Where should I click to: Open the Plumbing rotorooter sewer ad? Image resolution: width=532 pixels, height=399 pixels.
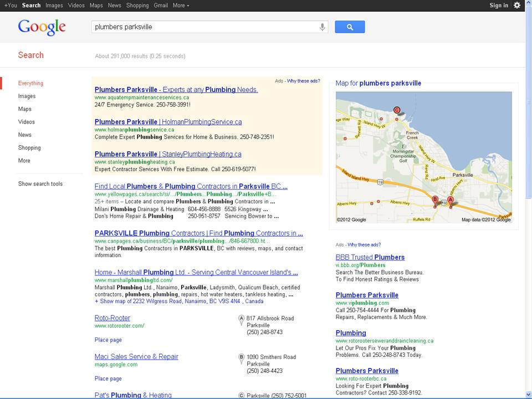click(351, 333)
